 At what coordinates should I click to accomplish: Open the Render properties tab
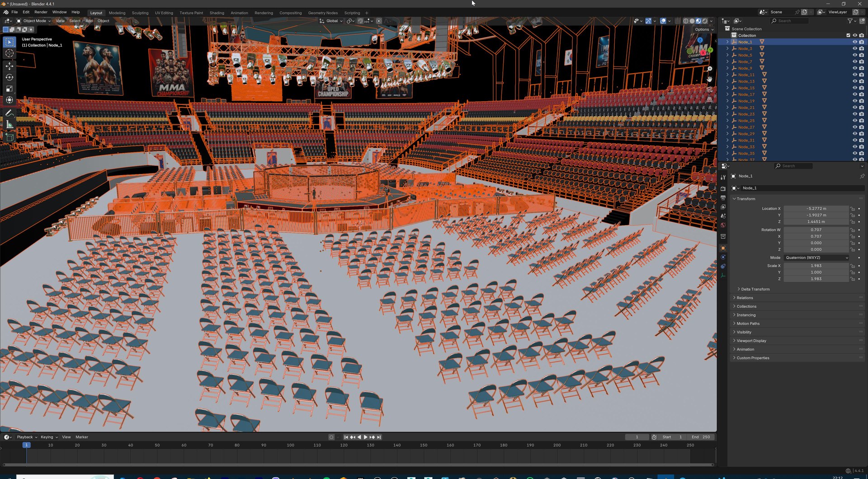pyautogui.click(x=723, y=188)
